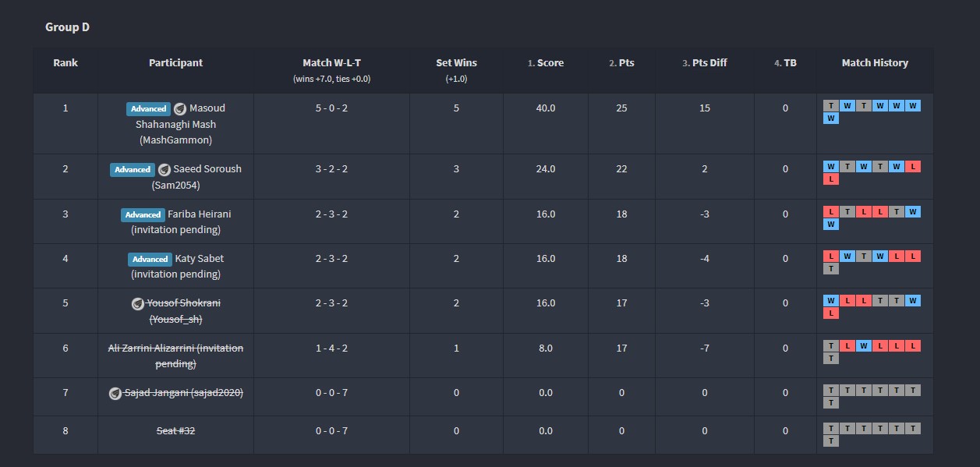Click the struck-through Seat #32 entry

click(x=175, y=431)
